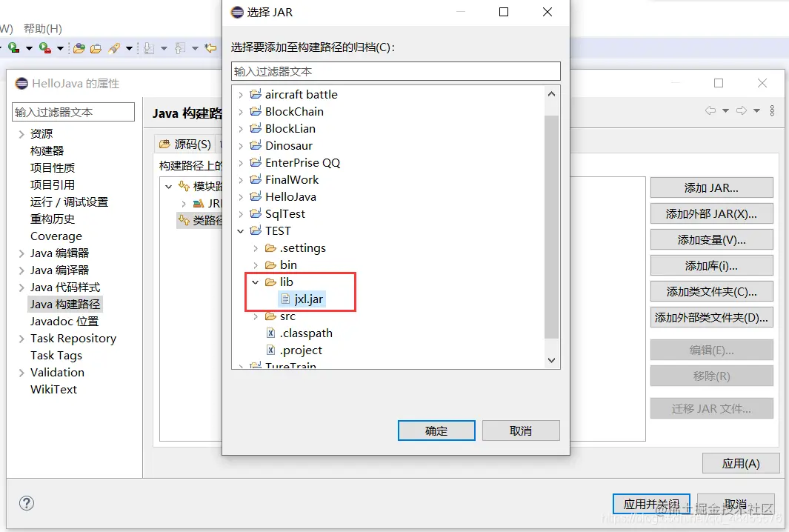The width and height of the screenshot is (789, 532).
Task: Click the 确定 button
Action: pos(436,430)
